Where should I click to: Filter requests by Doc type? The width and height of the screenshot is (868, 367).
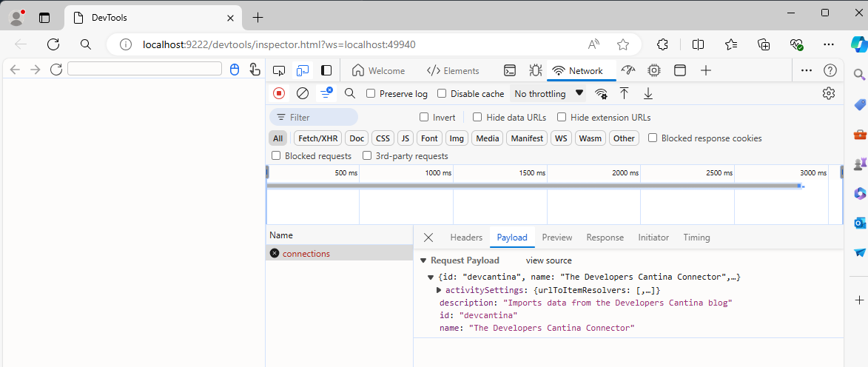tap(357, 138)
